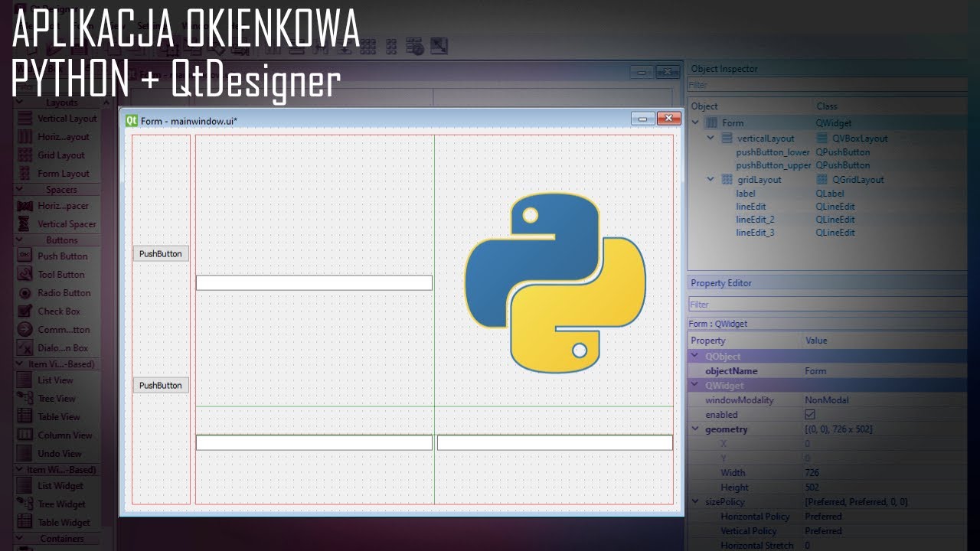This screenshot has width=980, height=551.
Task: Select pushButton_lower in Object Inspector
Action: click(x=773, y=152)
